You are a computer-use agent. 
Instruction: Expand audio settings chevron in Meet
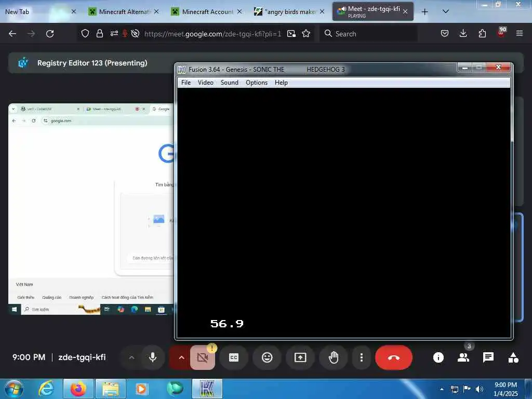(131, 357)
